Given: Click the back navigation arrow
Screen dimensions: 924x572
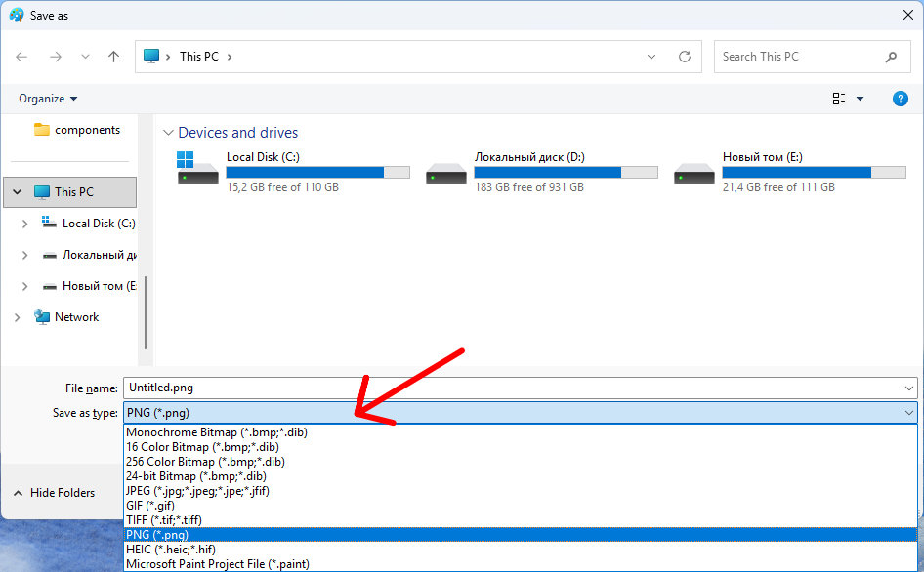Looking at the screenshot, I should pos(21,56).
